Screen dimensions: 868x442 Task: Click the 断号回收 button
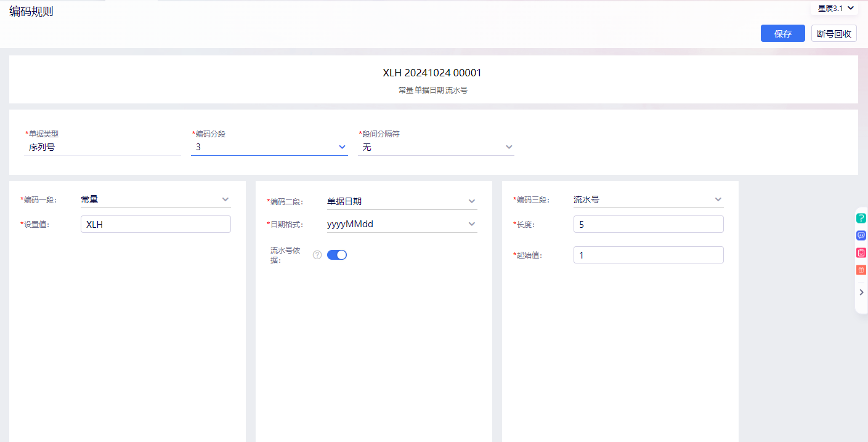pyautogui.click(x=834, y=34)
